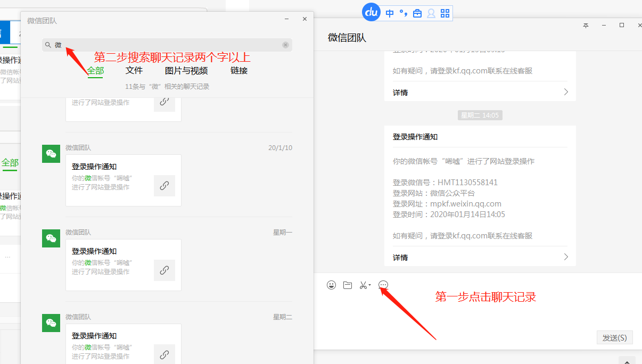
Task: Expand the lower notice's right chevron
Action: click(x=566, y=257)
